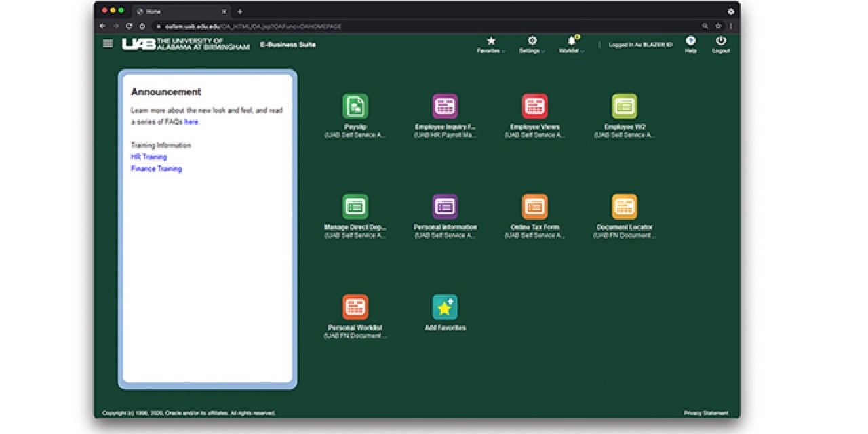Follow the FAQs 'here' link

point(191,122)
